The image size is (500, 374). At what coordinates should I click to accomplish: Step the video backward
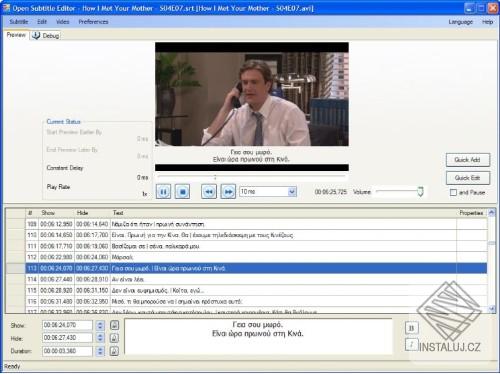click(x=209, y=192)
